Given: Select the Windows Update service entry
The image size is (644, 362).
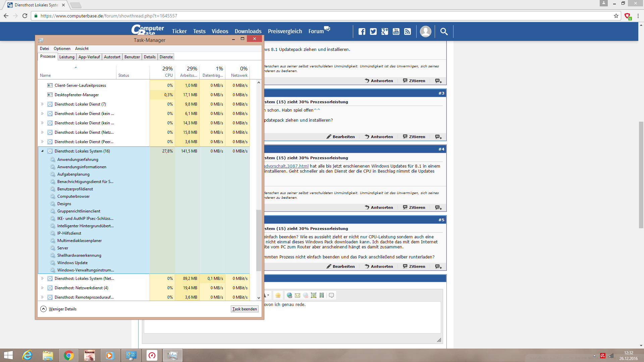Looking at the screenshot, I should click(x=72, y=263).
